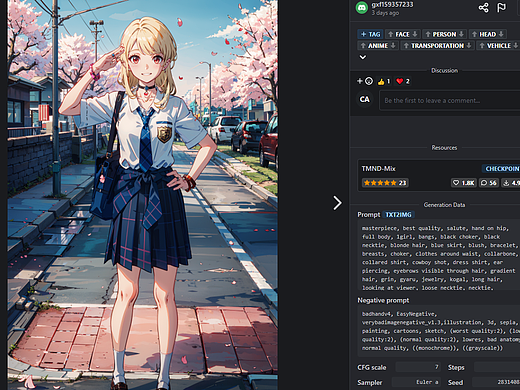Viewport: 520px width, 390px height.
Task: Click the 1.8K favorites heart badge
Action: 463,183
